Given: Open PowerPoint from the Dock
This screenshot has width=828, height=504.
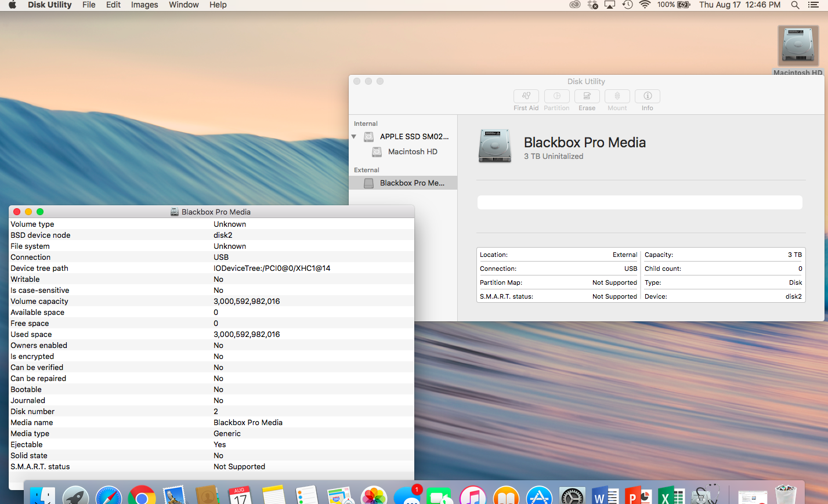Looking at the screenshot, I should point(638,496).
